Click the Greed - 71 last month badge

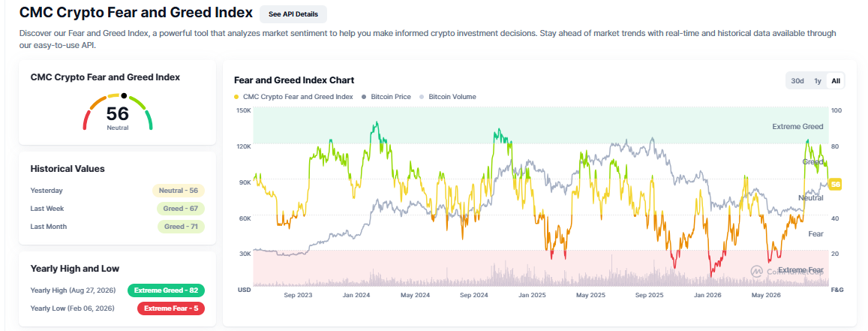pos(181,227)
